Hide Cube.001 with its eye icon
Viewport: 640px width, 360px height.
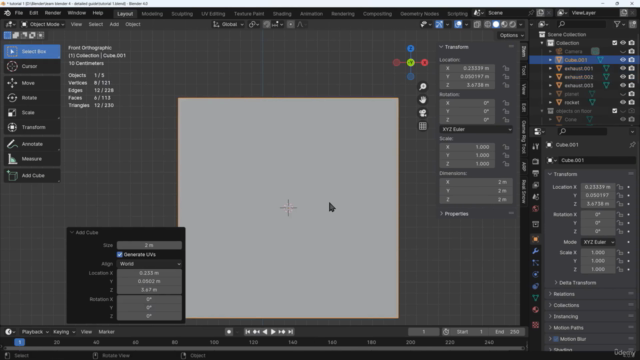623,60
